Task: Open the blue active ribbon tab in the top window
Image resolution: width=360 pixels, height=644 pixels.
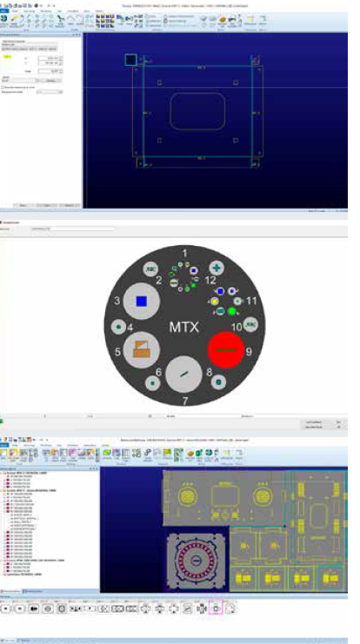Action: click(4, 10)
